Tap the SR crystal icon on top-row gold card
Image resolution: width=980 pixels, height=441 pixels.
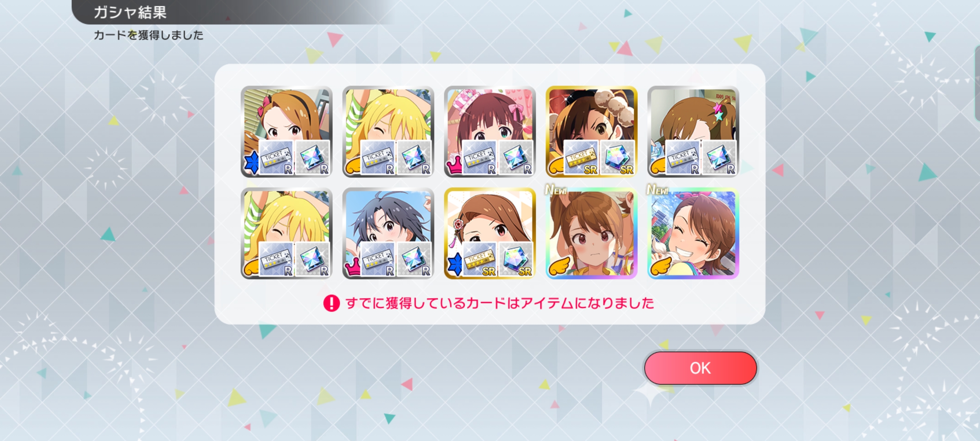pyautogui.click(x=617, y=158)
